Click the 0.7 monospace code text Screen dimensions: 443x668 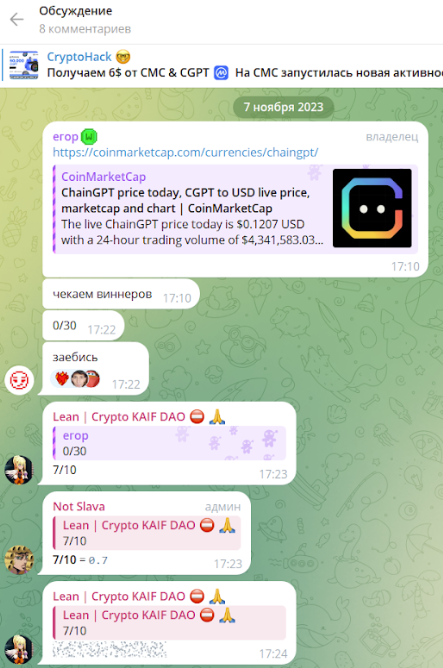pos(98,560)
